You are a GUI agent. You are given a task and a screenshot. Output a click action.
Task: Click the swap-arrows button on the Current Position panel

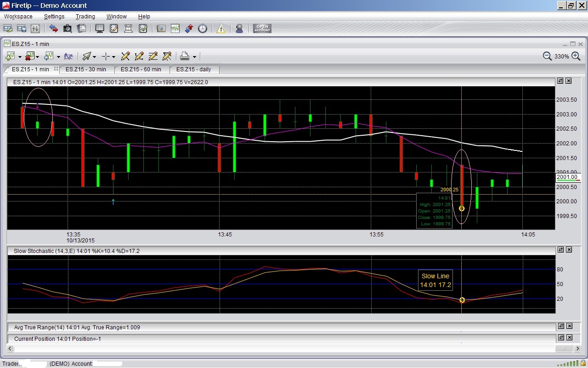coord(560,338)
